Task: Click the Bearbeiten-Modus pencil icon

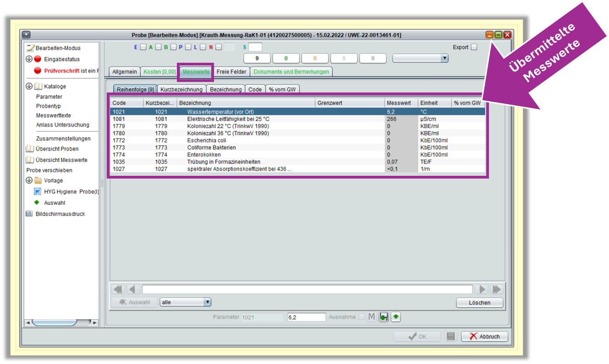Action: [x=30, y=48]
